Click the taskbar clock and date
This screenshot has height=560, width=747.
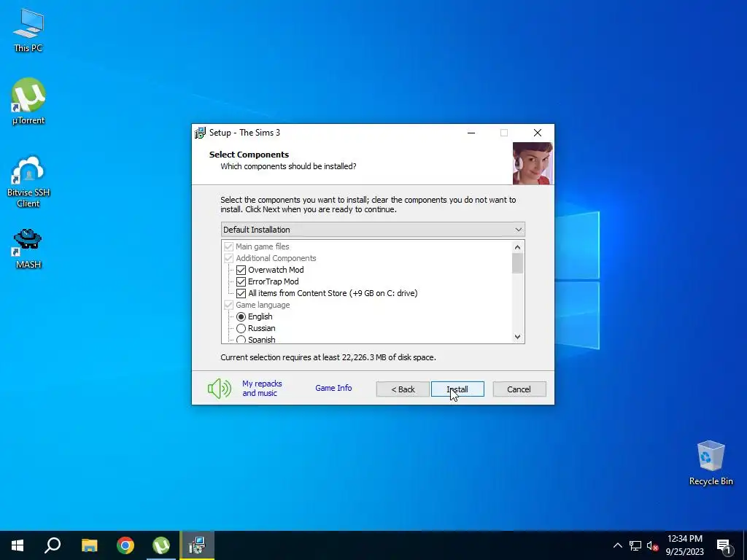pyautogui.click(x=684, y=545)
